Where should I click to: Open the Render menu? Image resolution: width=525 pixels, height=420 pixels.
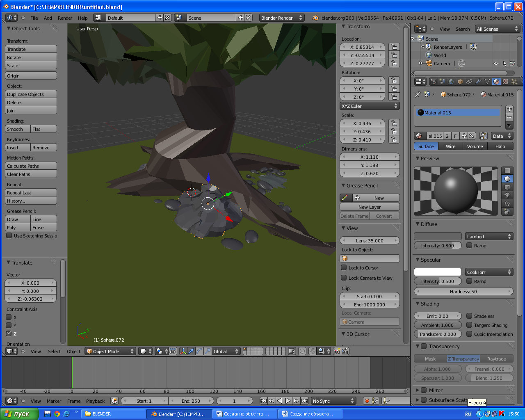65,18
